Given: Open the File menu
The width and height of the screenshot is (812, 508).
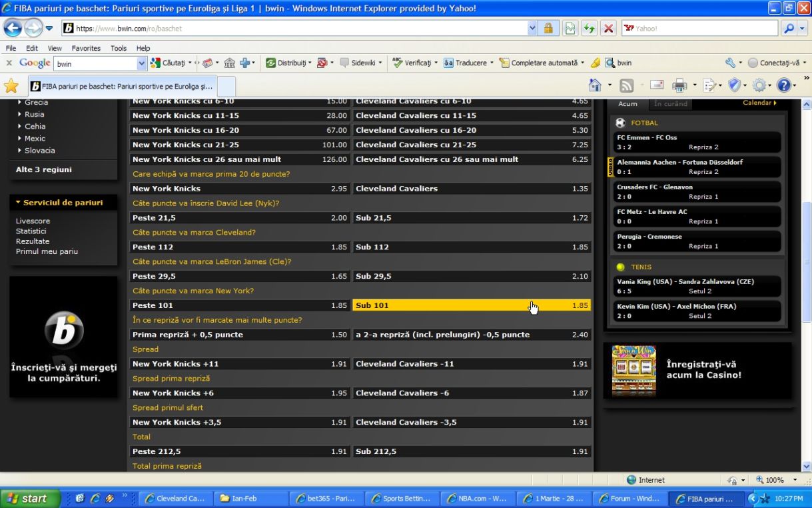Looking at the screenshot, I should 11,49.
